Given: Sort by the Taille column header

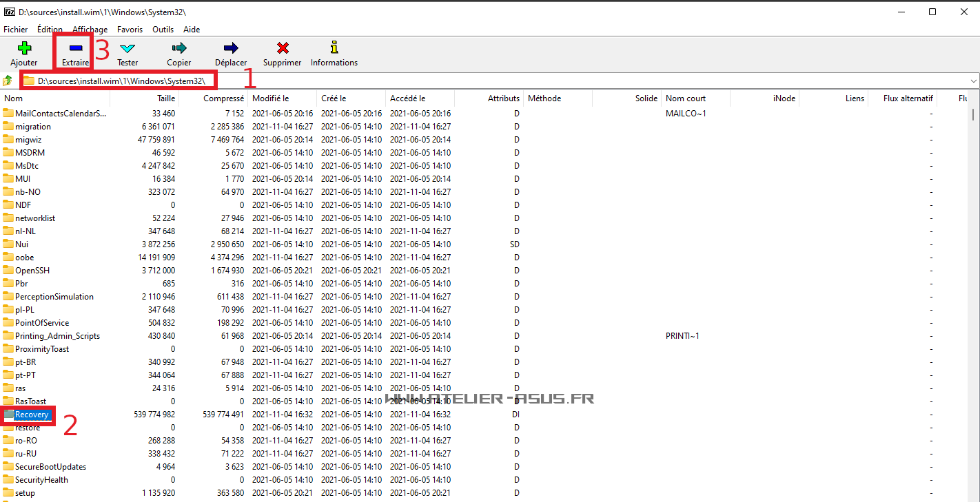Looking at the screenshot, I should pos(165,98).
